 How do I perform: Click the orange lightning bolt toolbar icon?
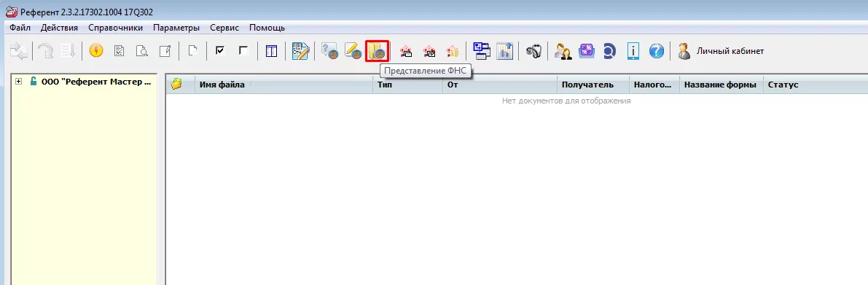click(x=96, y=51)
